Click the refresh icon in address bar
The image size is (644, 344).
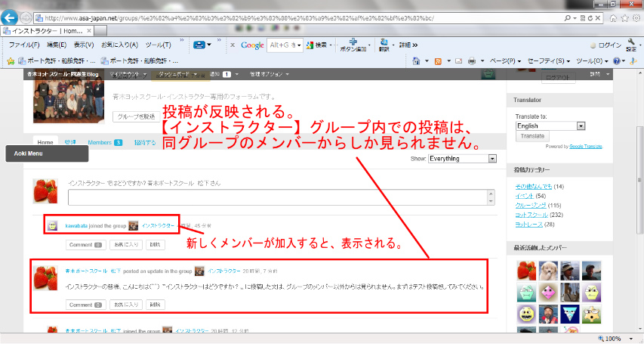[590, 18]
